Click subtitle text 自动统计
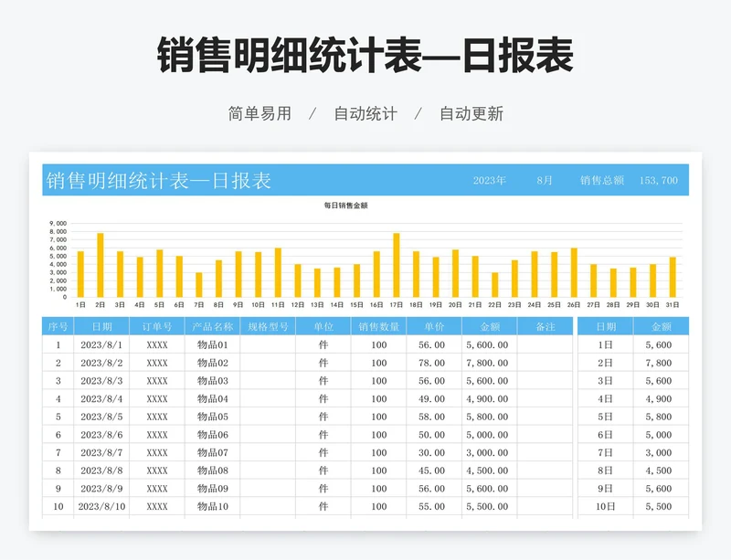This screenshot has width=731, height=560. click(x=365, y=114)
